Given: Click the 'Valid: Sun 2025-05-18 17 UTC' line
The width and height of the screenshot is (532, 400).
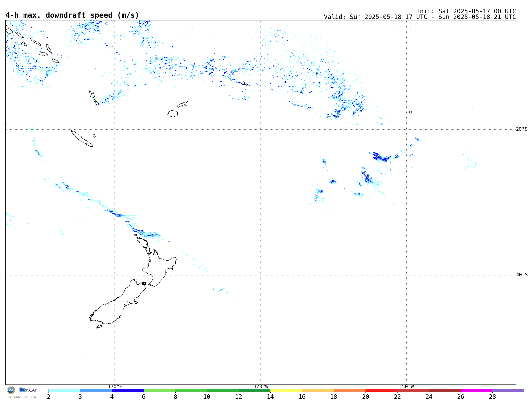Looking at the screenshot, I should coord(420,17).
